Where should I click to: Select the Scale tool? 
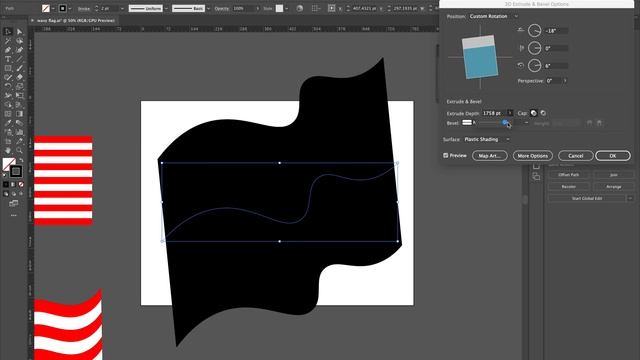pos(19,86)
